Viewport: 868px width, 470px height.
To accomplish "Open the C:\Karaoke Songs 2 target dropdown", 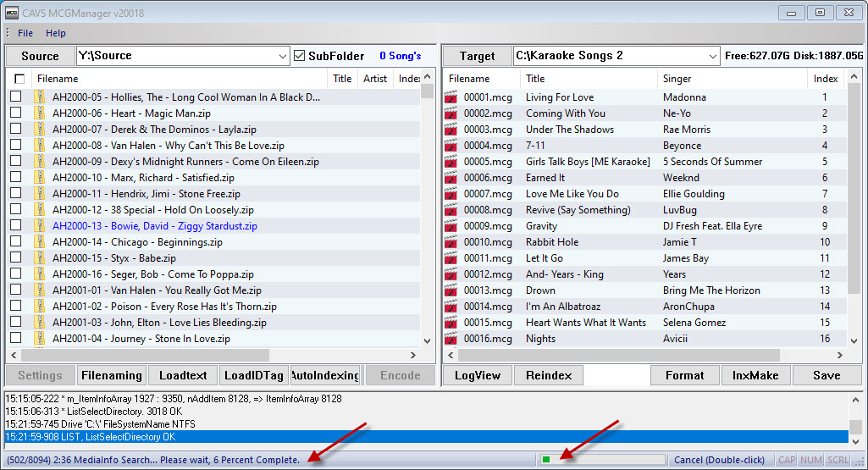I will tap(712, 56).
